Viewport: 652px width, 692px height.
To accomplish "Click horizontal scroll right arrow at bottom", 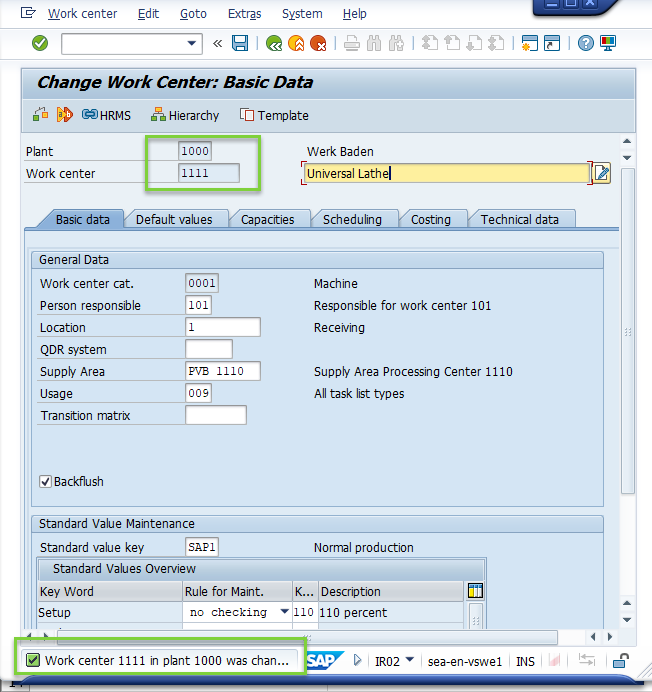I will pyautogui.click(x=610, y=637).
